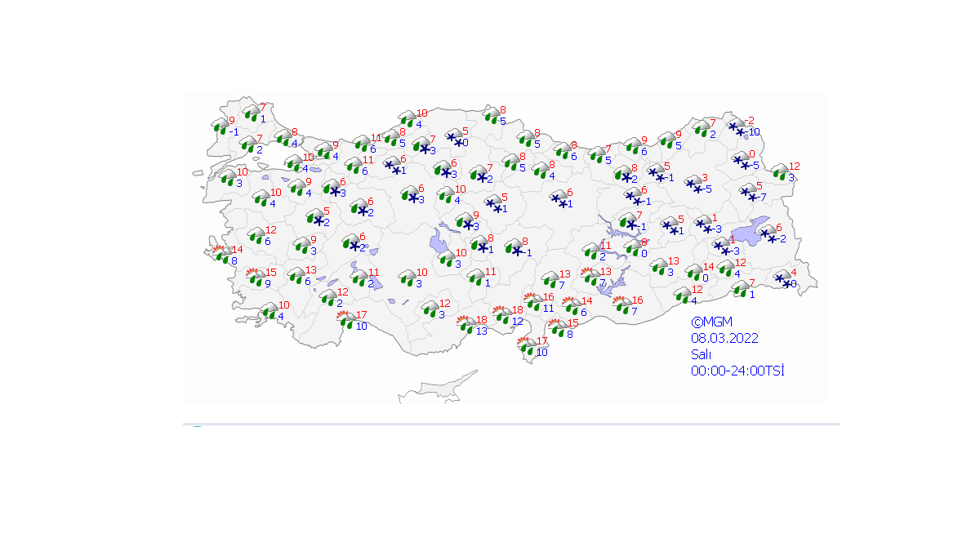Viewport: 980px width, 551px height.
Task: Click the snow icon reading 0 and -5
Action: (742, 161)
